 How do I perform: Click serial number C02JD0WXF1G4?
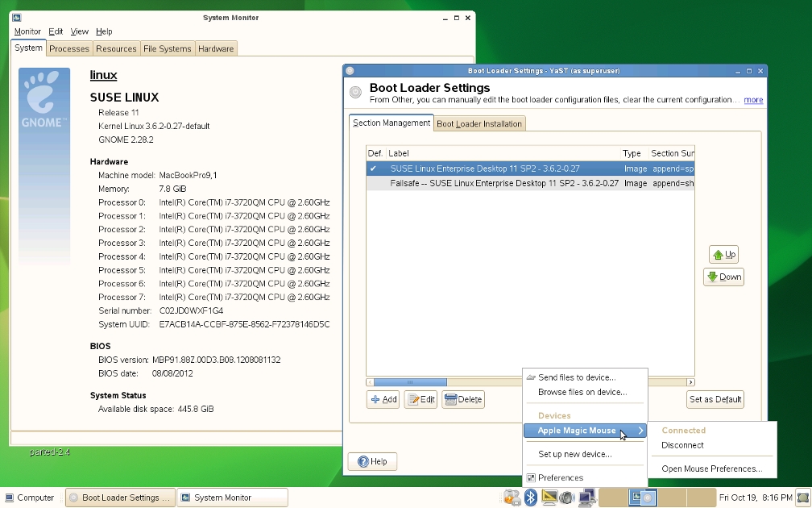pyautogui.click(x=191, y=310)
